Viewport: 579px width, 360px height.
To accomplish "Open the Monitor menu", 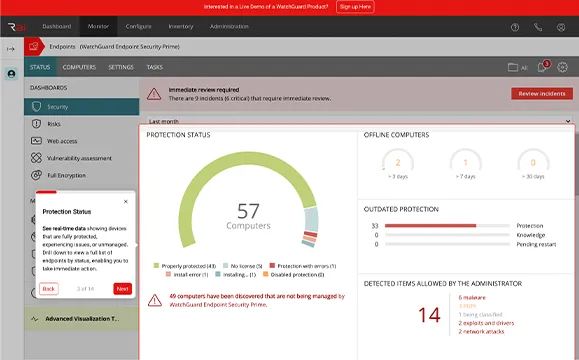I will (98, 27).
